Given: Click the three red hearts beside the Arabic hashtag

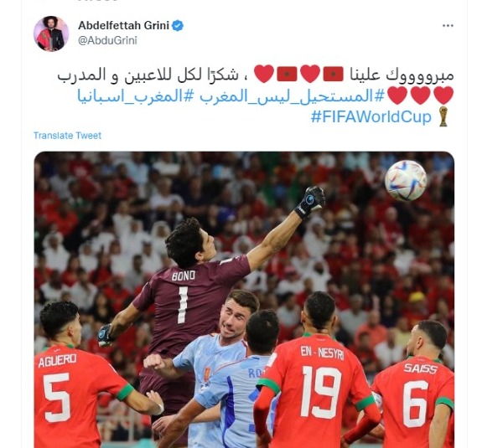Looking at the screenshot, I should pos(422,95).
